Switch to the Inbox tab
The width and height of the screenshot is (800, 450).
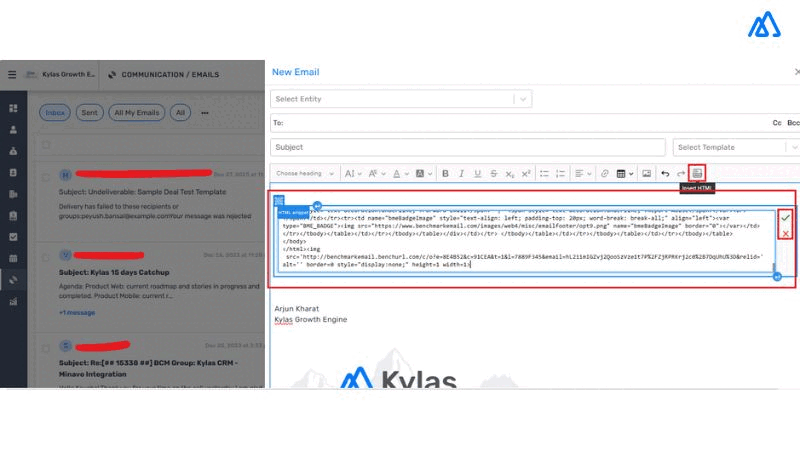pos(55,113)
